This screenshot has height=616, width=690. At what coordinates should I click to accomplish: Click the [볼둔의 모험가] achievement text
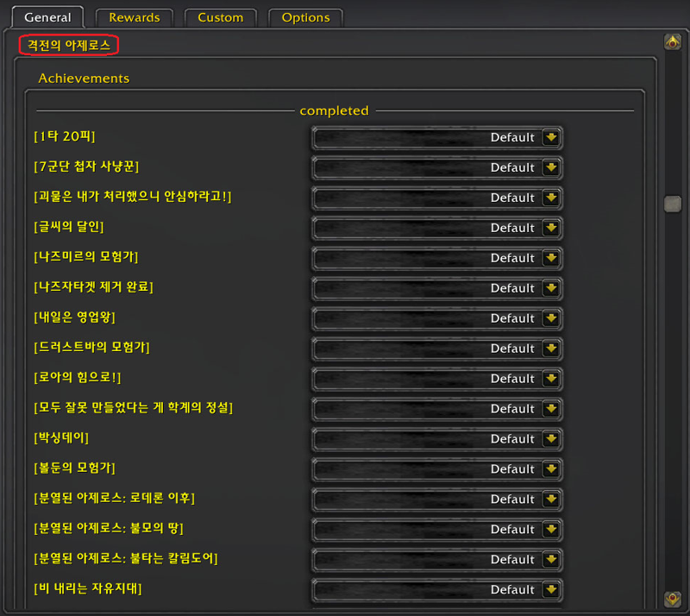tap(74, 468)
